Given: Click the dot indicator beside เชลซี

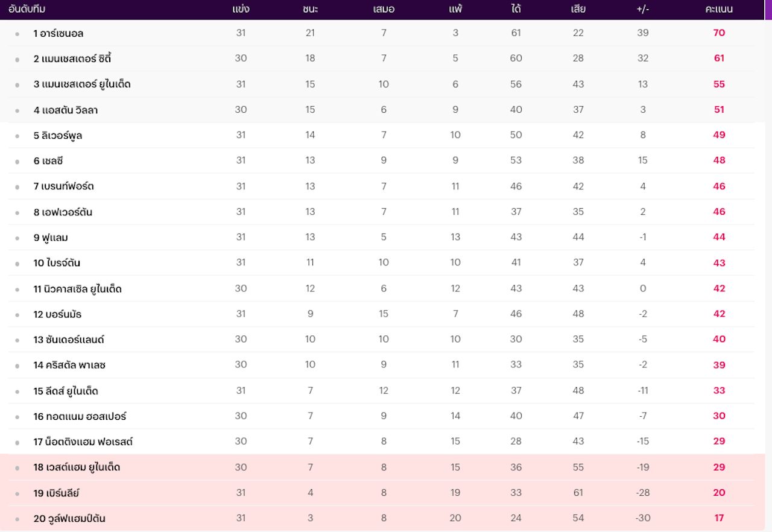Looking at the screenshot, I should pyautogui.click(x=17, y=161).
